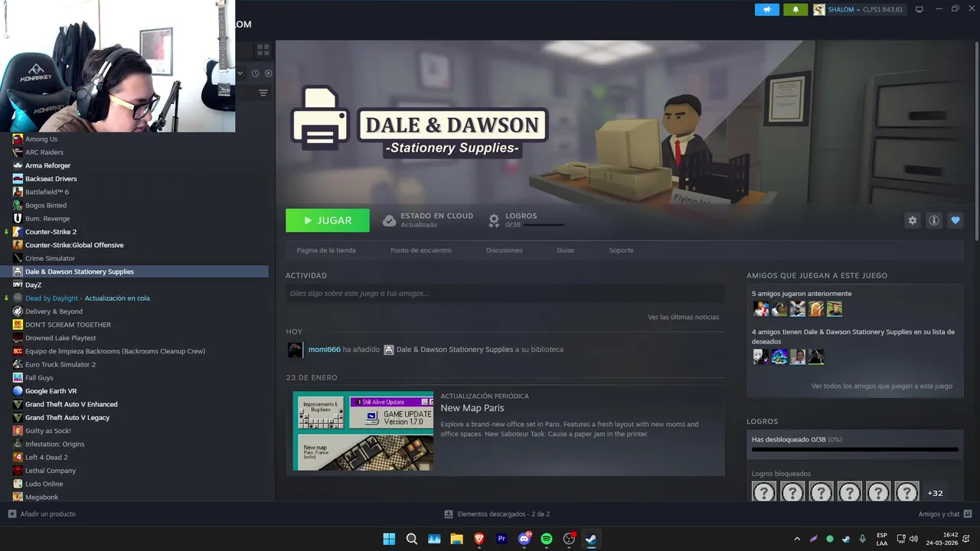Click first locked achievement question icon
Screen dimensions: 980x551
(x=764, y=492)
